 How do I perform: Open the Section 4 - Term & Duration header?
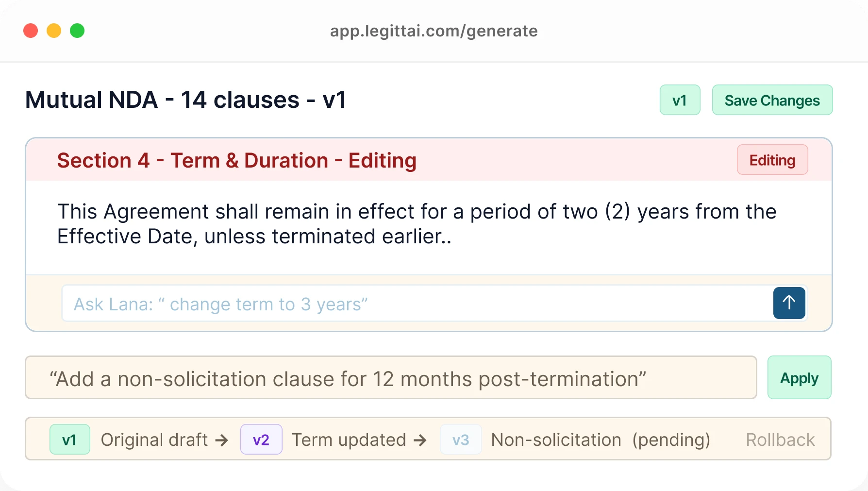tap(237, 160)
